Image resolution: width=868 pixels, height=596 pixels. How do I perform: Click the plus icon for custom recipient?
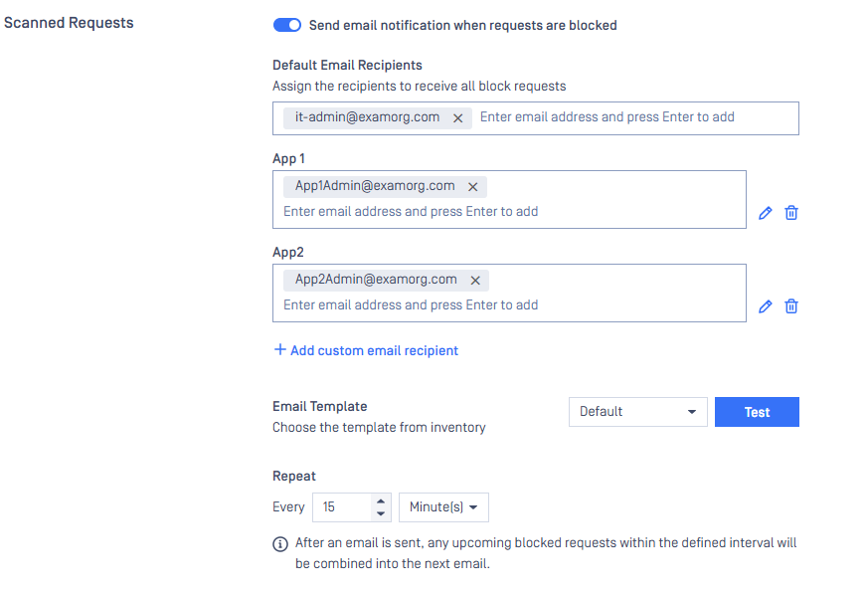point(280,349)
